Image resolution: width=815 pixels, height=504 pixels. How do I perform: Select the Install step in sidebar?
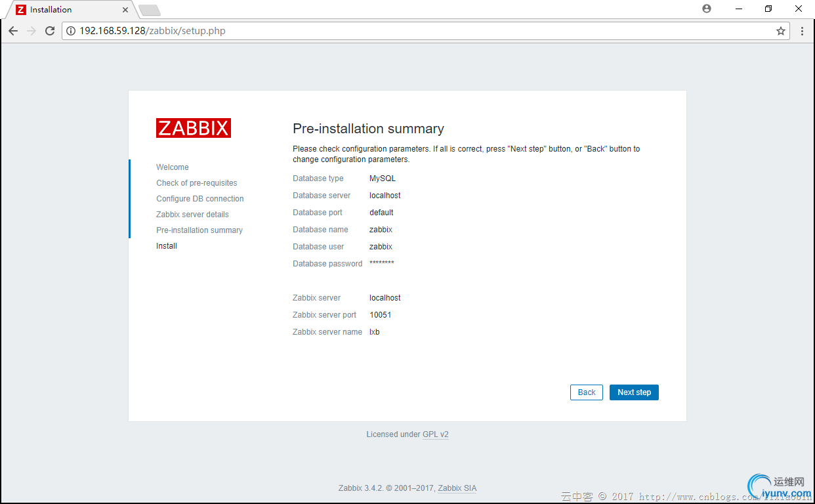167,246
